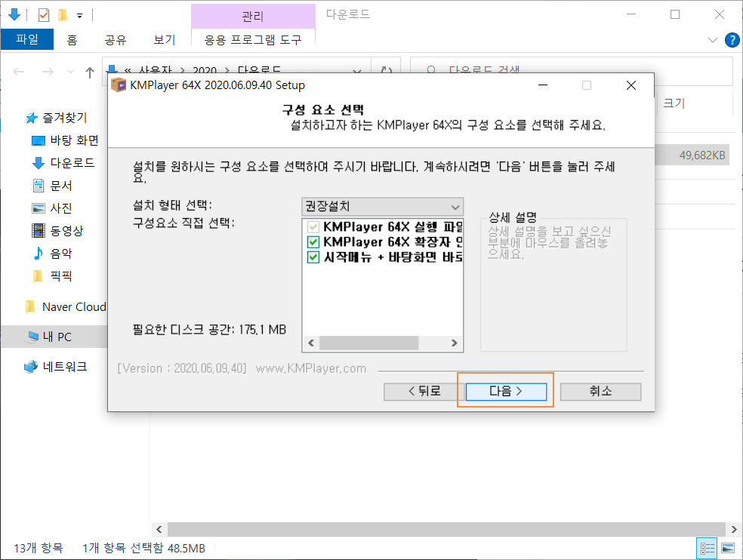Click the 내 PC computer icon
The width and height of the screenshot is (743, 560).
point(32,337)
